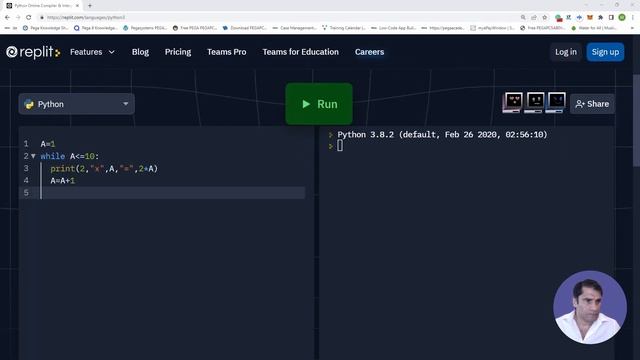The width and height of the screenshot is (640, 360).
Task: Click the second computer-face thumbnail
Action: 534,102
